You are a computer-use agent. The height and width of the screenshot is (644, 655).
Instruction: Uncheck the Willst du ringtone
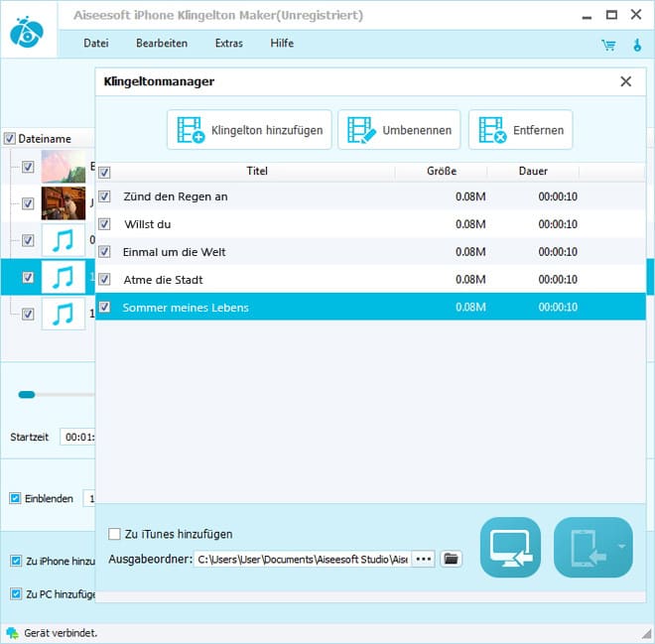pos(105,224)
